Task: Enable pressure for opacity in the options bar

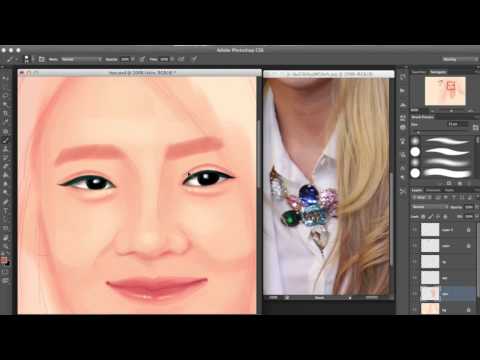Action: (142, 59)
